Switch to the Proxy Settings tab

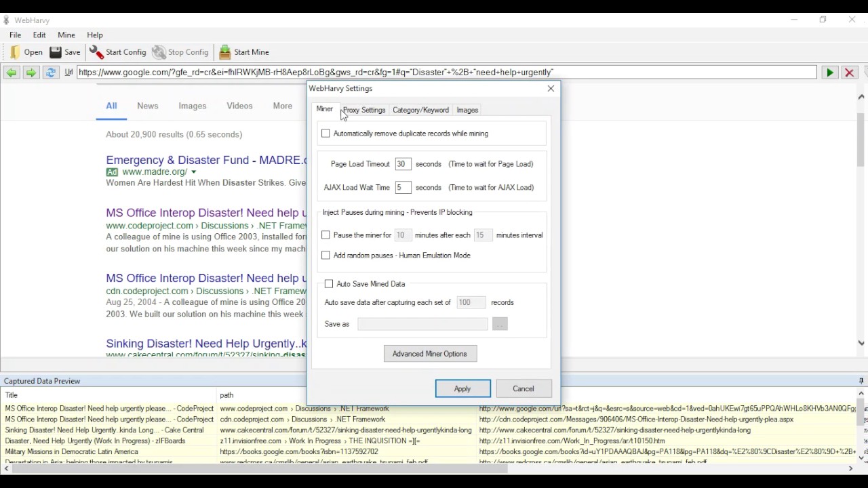364,110
